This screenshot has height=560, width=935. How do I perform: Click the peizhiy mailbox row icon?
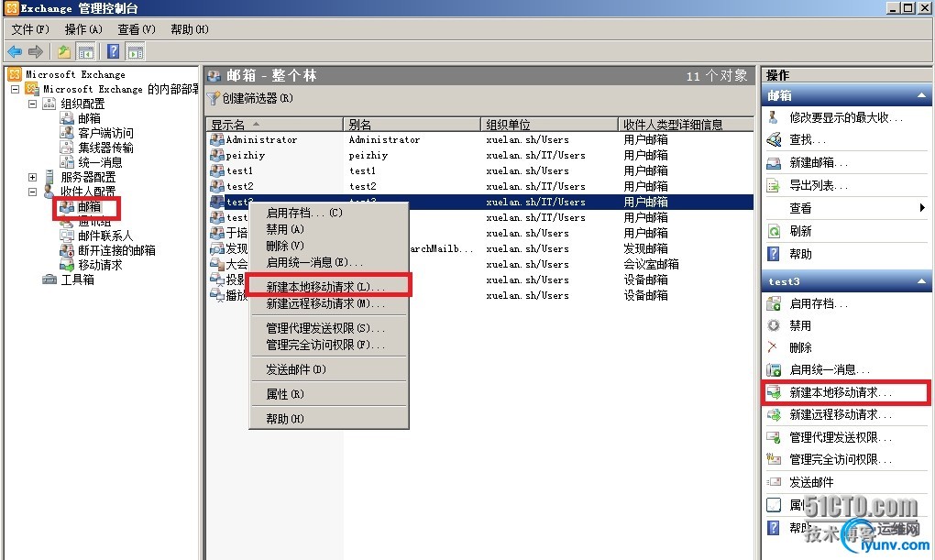click(217, 155)
